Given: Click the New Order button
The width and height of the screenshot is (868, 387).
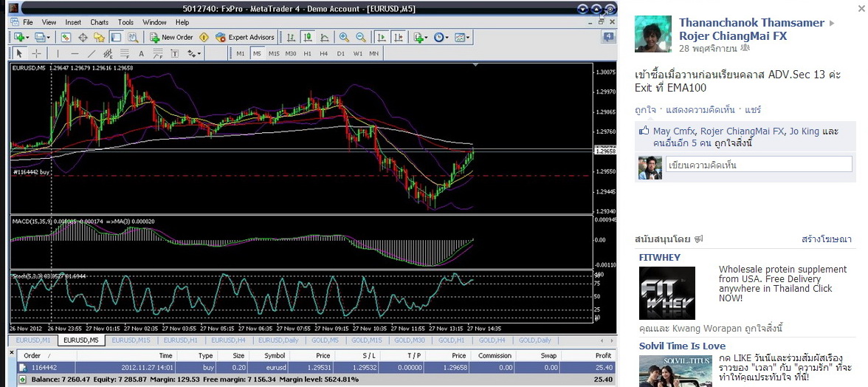Looking at the screenshot, I should pos(171,38).
